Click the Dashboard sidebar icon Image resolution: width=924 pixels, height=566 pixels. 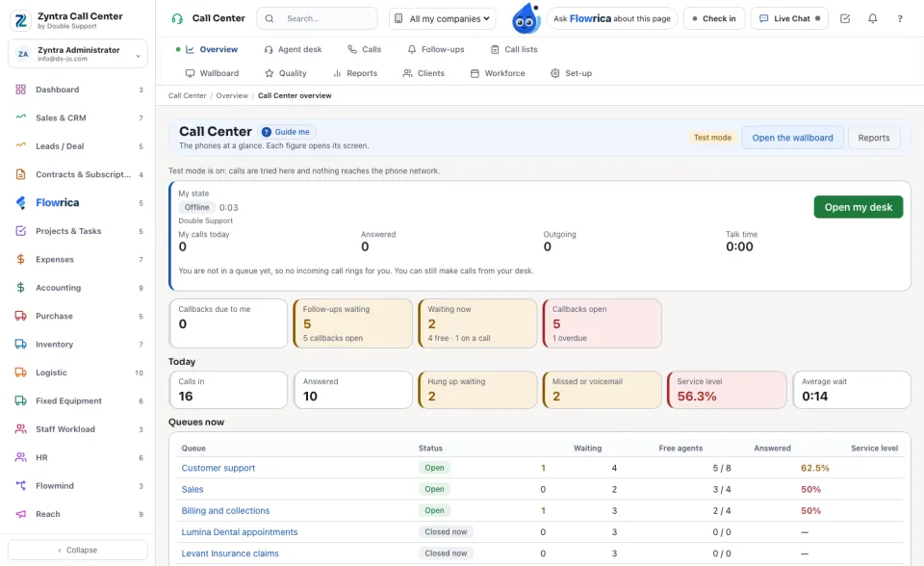(20, 90)
